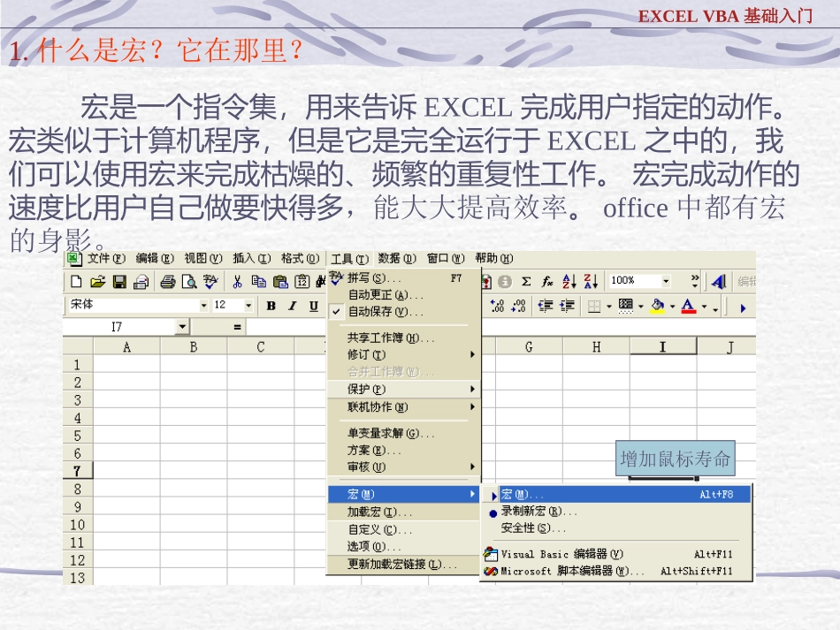Click the equals sign formula button
This screenshot has height=630, width=840.
coord(237,327)
